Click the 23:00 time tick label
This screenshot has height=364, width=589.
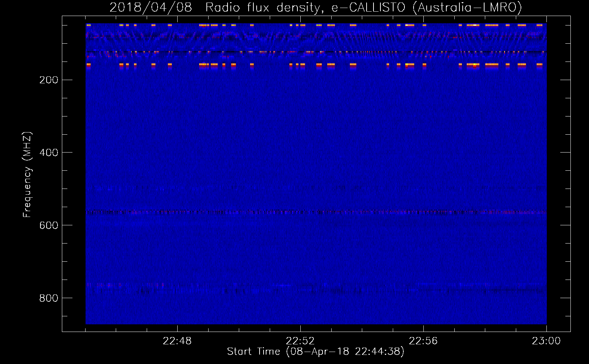(x=546, y=341)
